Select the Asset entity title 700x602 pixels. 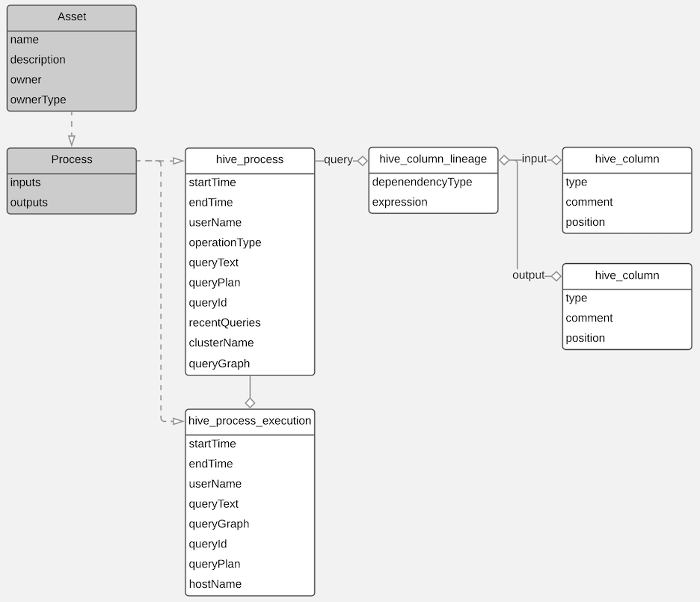(72, 16)
